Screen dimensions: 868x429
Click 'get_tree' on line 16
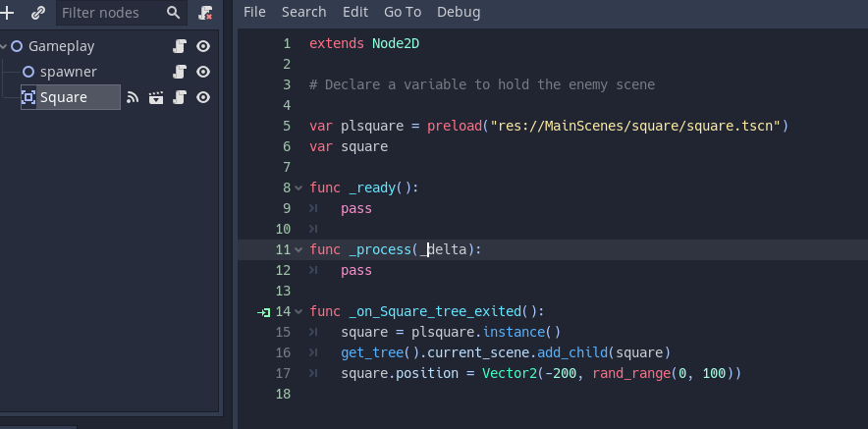pos(372,352)
